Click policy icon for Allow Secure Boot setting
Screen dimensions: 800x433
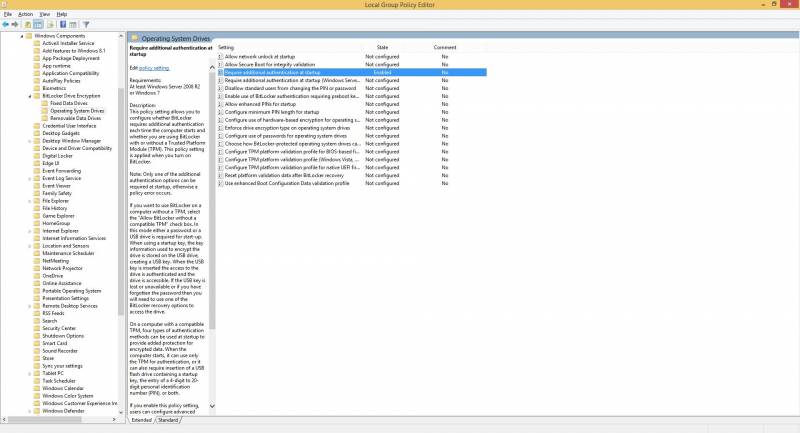221,65
